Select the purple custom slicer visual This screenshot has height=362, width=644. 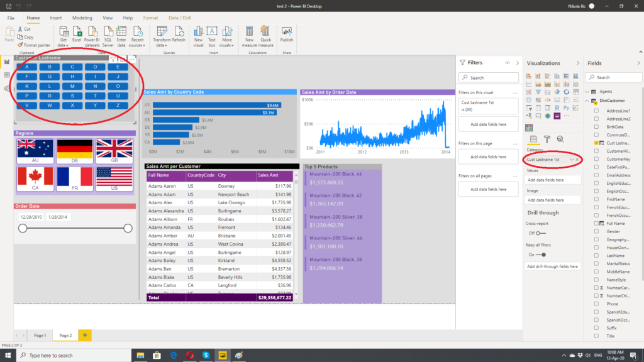coord(557,116)
